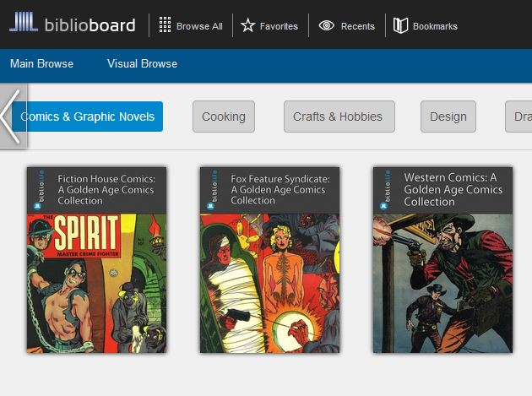Switch to Visual Browse tab
The image size is (532, 396).
142,64
